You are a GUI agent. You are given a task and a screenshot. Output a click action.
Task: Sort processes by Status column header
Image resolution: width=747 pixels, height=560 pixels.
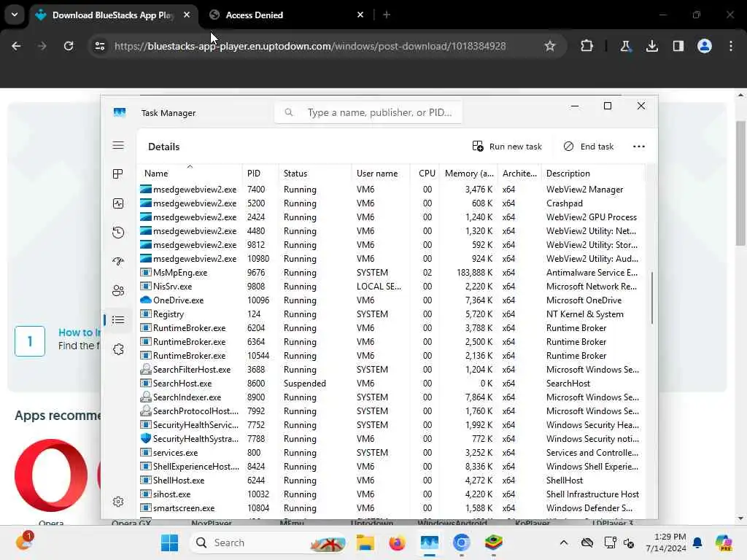(x=315, y=174)
